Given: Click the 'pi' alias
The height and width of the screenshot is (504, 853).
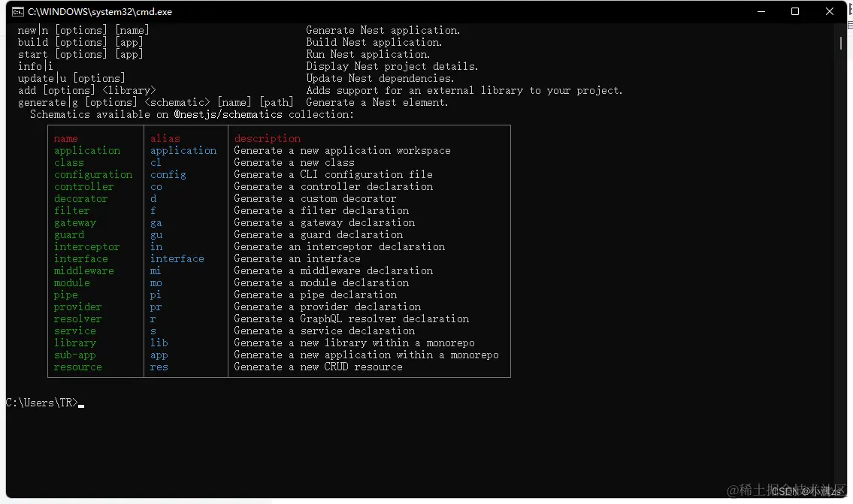Looking at the screenshot, I should [x=156, y=294].
